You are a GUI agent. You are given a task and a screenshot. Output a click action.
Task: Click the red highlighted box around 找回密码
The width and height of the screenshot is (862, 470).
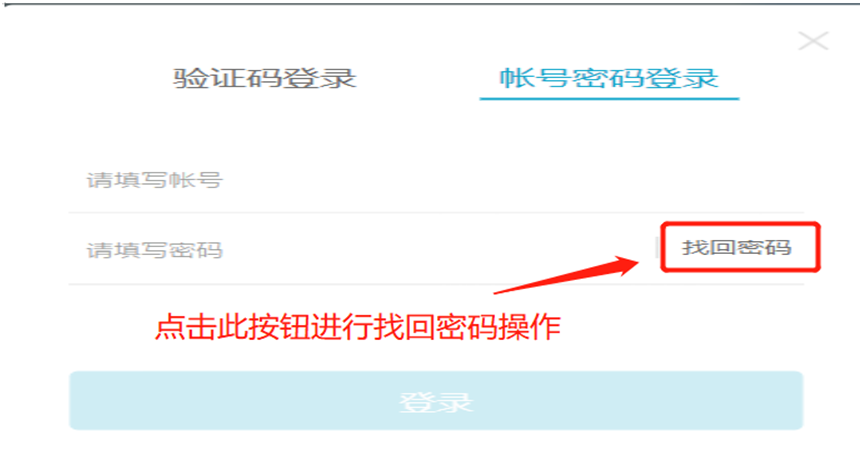click(740, 247)
